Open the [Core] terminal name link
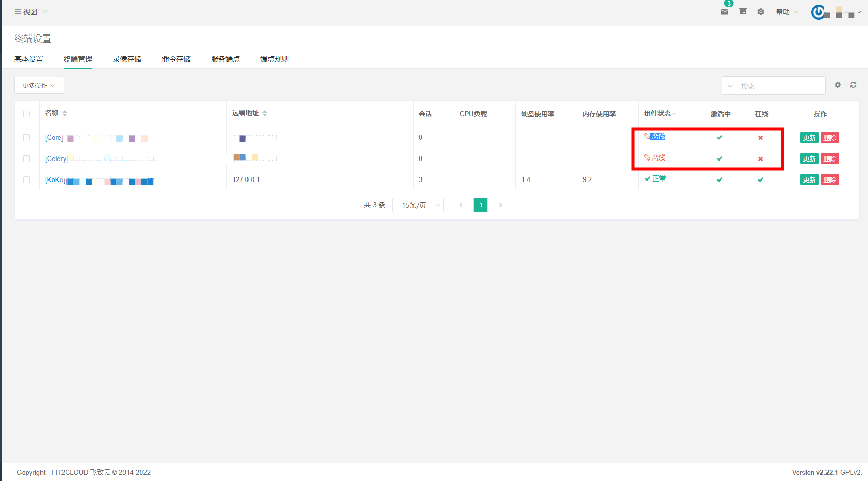 [54, 137]
